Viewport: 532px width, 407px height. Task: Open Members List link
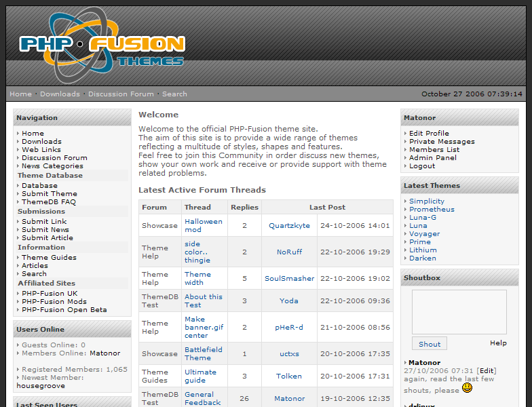(434, 149)
